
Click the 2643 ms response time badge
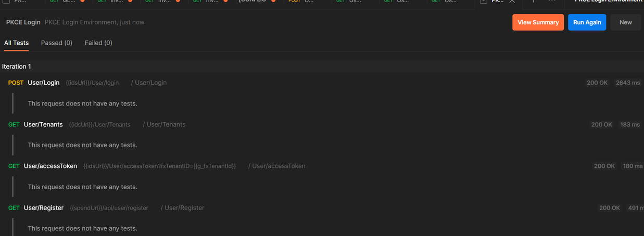(x=627, y=83)
